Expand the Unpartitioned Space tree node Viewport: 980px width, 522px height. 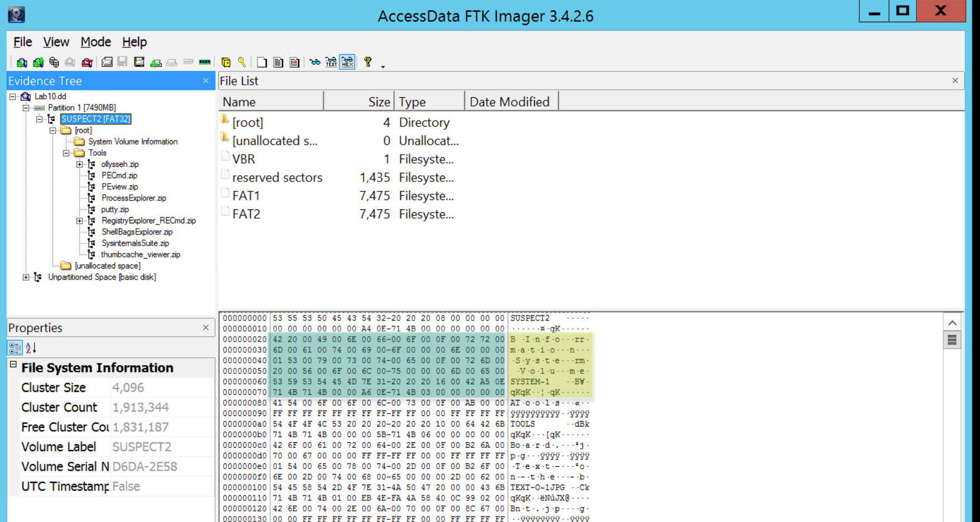click(x=26, y=277)
